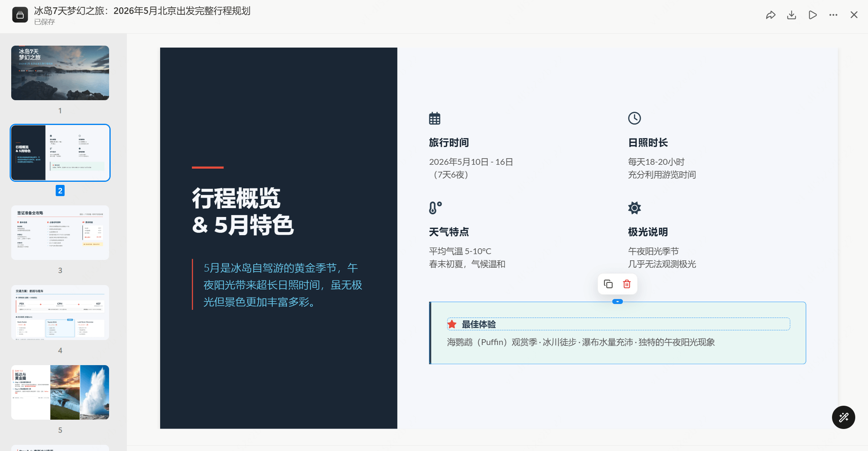
Task: Click the app logo icon top-left
Action: 20,15
